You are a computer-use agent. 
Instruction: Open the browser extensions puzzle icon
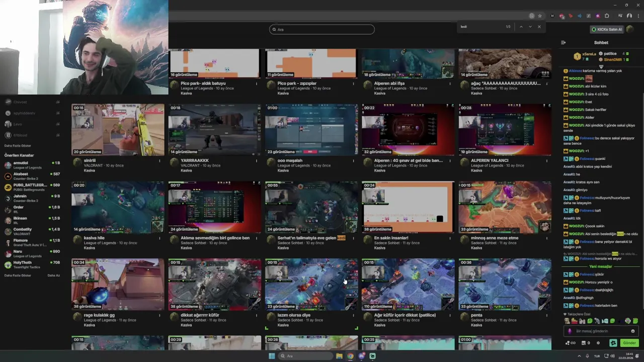click(x=607, y=16)
